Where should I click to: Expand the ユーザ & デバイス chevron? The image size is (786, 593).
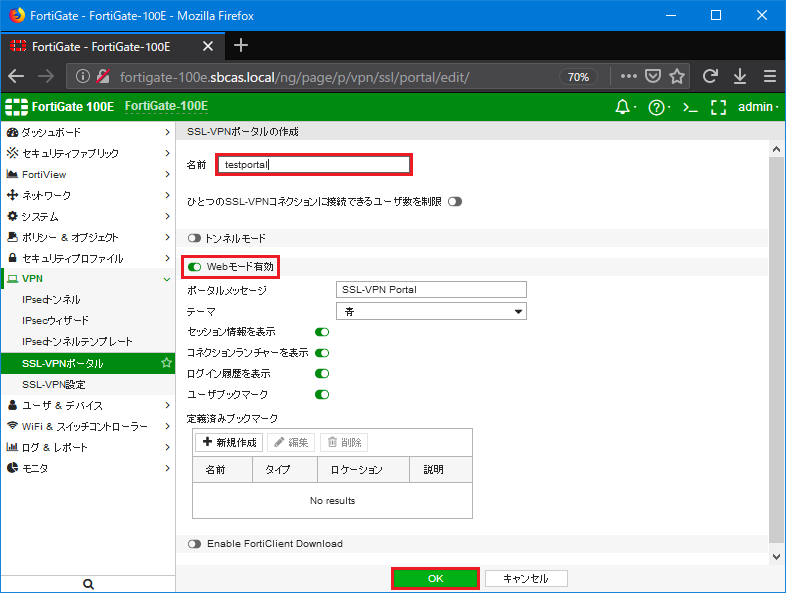[167, 405]
